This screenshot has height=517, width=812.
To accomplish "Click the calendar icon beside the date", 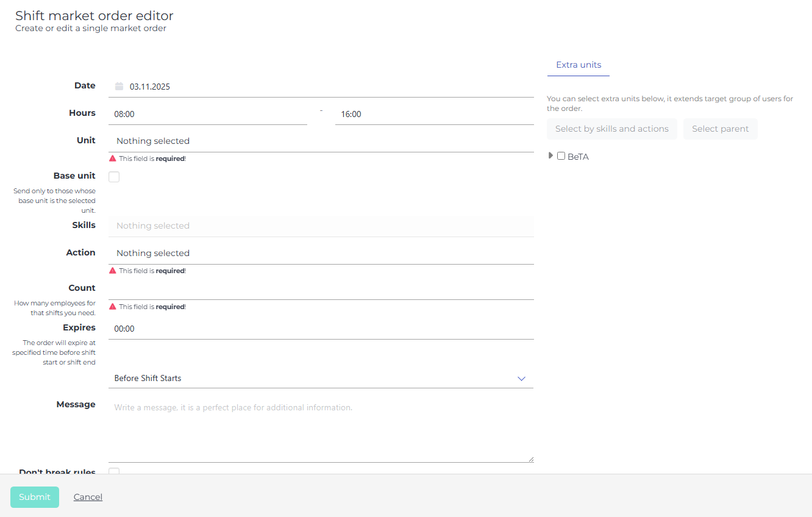I will click(x=119, y=87).
